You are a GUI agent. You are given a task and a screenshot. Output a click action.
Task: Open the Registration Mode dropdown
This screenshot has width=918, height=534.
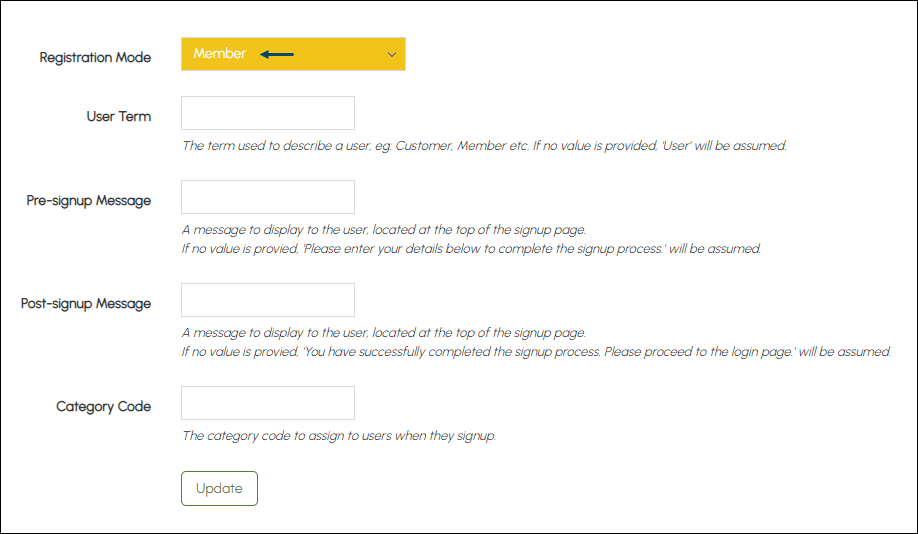click(x=293, y=54)
